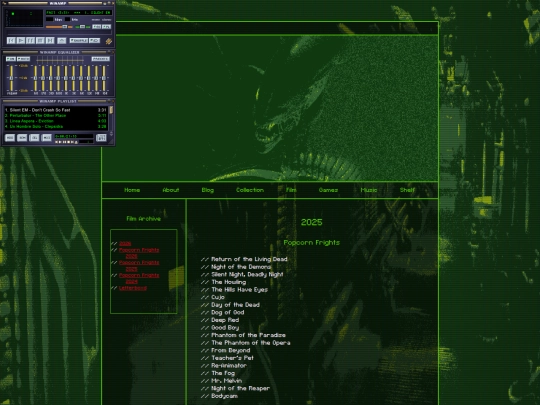Image resolution: width=540 pixels, height=405 pixels.
Task: Toggle the EQ window button in Winamp
Action: [96, 27]
